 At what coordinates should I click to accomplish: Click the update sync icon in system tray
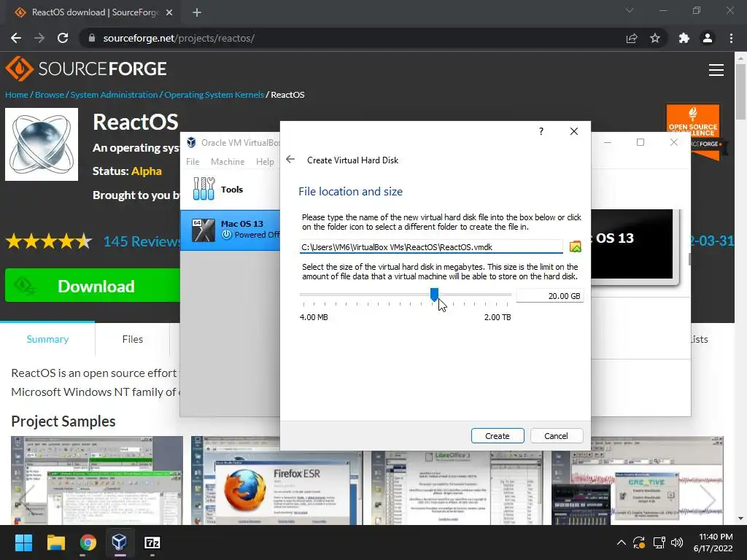(x=639, y=542)
